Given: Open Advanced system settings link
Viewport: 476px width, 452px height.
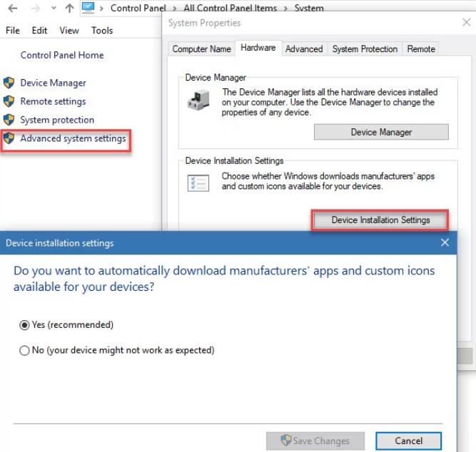Looking at the screenshot, I should 74,138.
